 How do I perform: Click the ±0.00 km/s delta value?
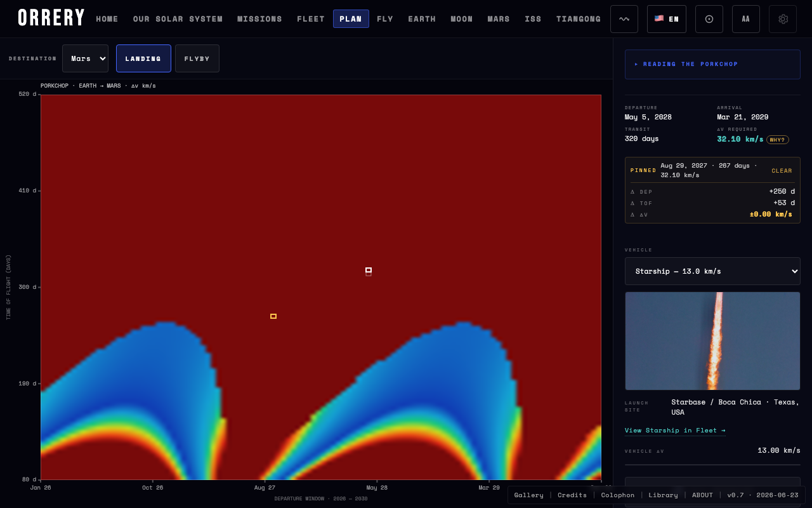point(771,214)
